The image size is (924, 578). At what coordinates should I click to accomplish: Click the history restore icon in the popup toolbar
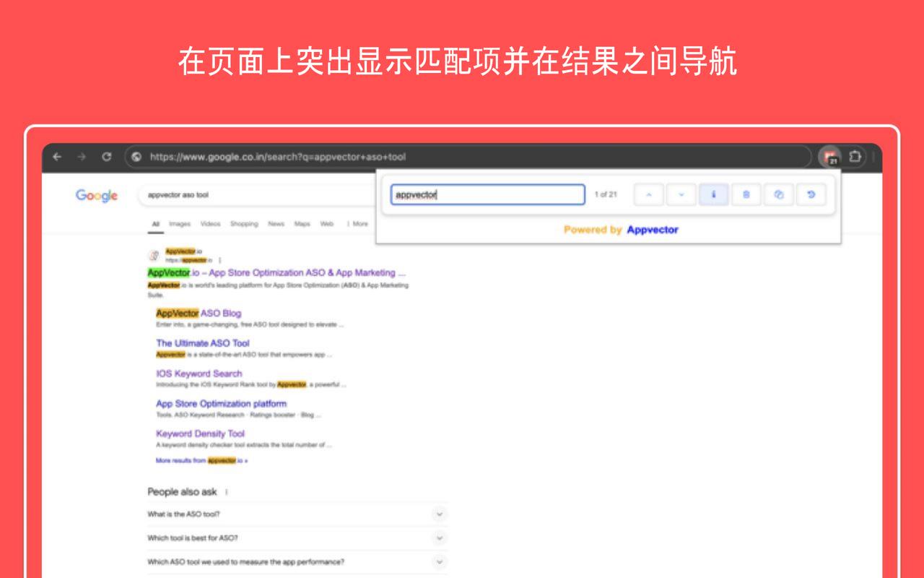(811, 194)
